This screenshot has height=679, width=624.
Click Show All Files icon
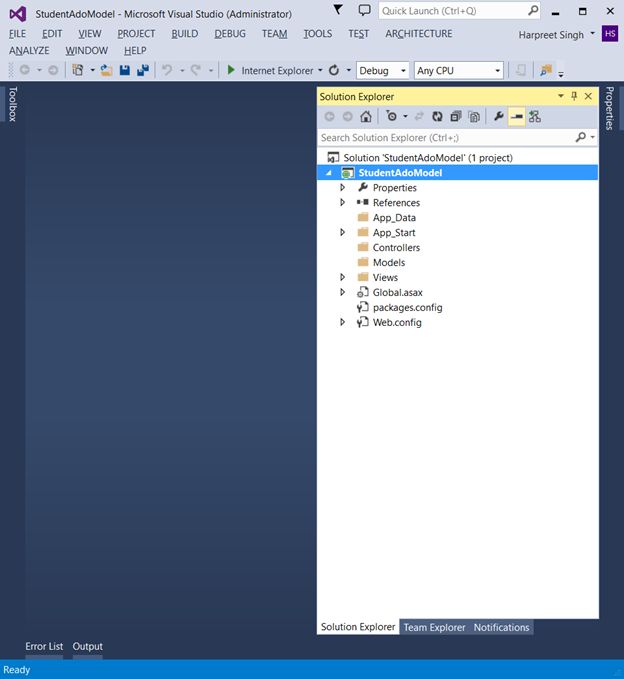point(474,116)
